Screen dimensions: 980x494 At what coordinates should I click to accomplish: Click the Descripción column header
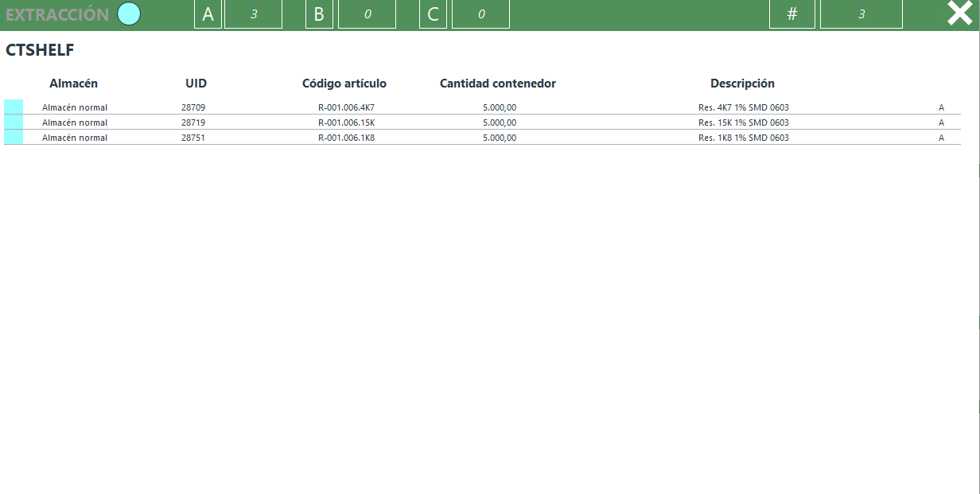742,84
